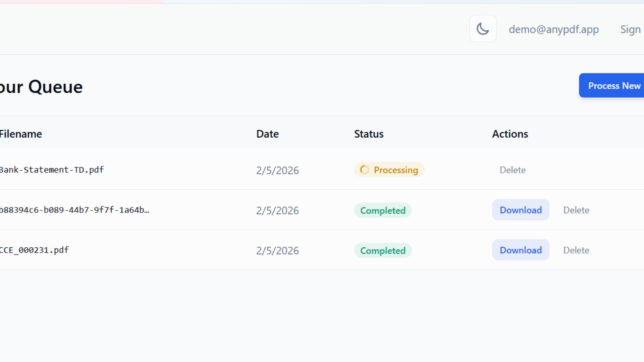Delete the Bank-Statement-TD.pdf file
The height and width of the screenshot is (362, 644).
513,170
